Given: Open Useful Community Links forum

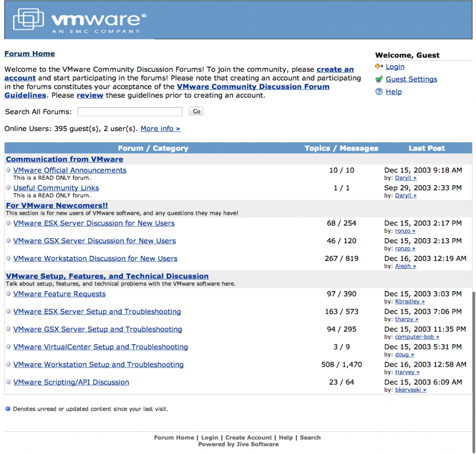Looking at the screenshot, I should pos(56,188).
